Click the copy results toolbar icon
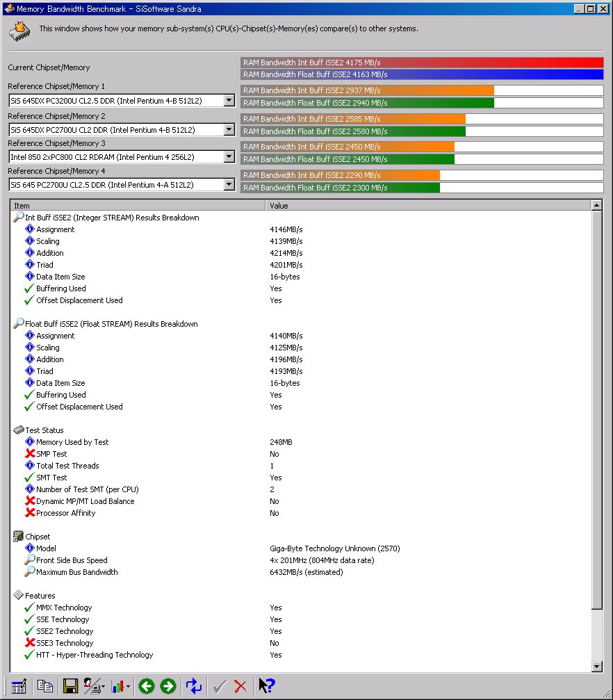This screenshot has width=613, height=700. tap(44, 686)
